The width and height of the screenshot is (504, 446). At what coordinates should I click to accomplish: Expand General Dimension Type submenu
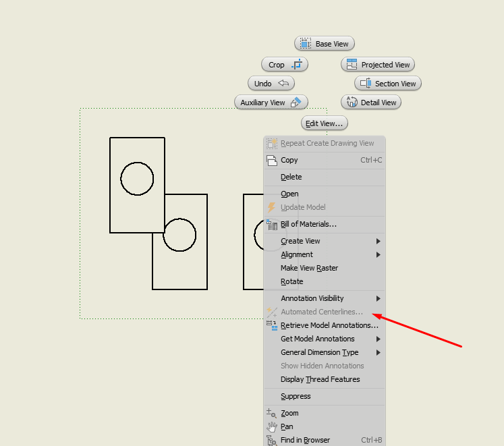[325, 352]
